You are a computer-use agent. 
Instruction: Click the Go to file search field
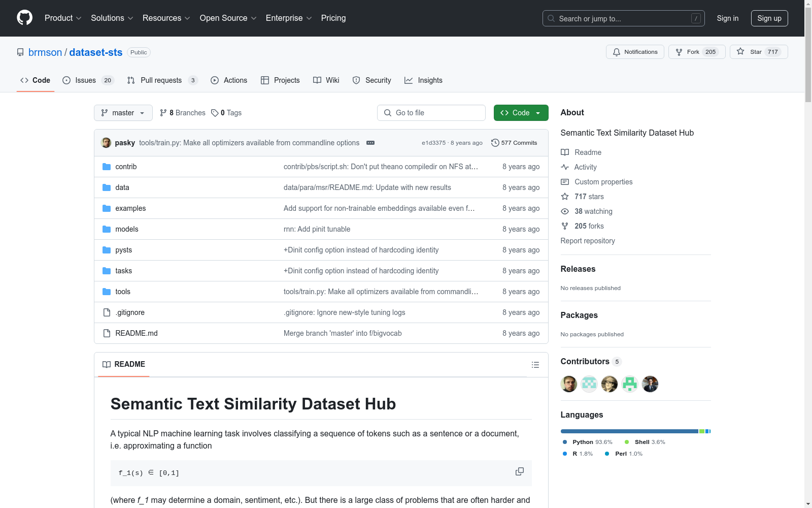[431, 113]
